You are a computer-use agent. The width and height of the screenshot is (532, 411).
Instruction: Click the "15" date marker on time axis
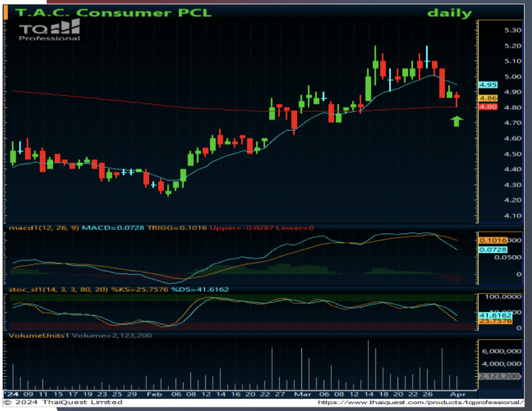click(x=58, y=394)
